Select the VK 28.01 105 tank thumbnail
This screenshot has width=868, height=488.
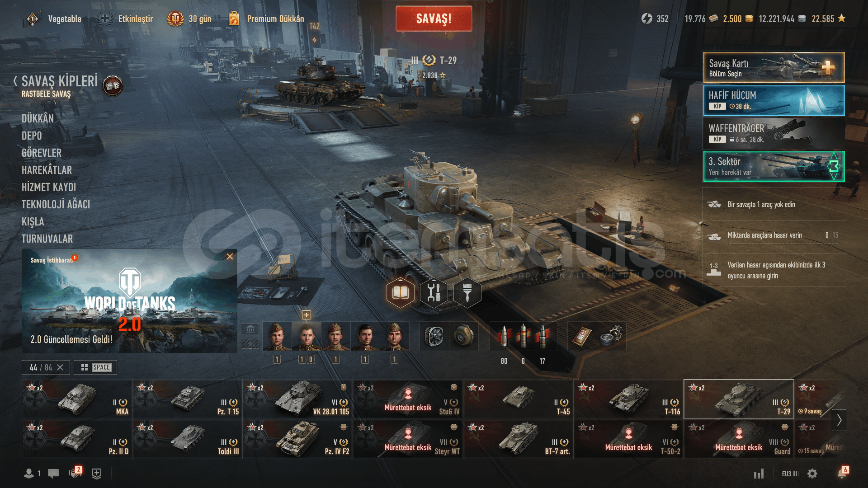pyautogui.click(x=297, y=399)
